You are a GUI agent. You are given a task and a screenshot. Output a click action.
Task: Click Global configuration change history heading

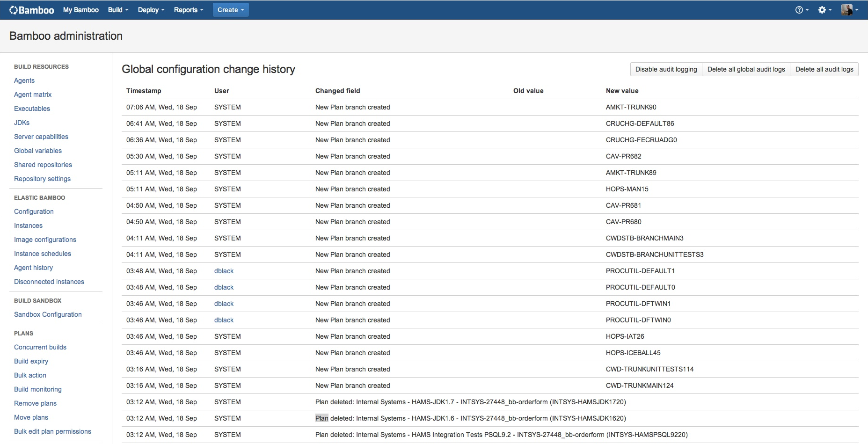208,69
